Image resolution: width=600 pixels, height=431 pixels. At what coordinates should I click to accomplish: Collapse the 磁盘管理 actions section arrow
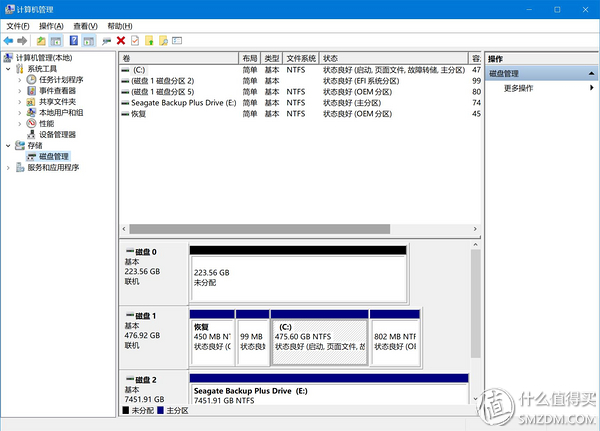pyautogui.click(x=591, y=73)
